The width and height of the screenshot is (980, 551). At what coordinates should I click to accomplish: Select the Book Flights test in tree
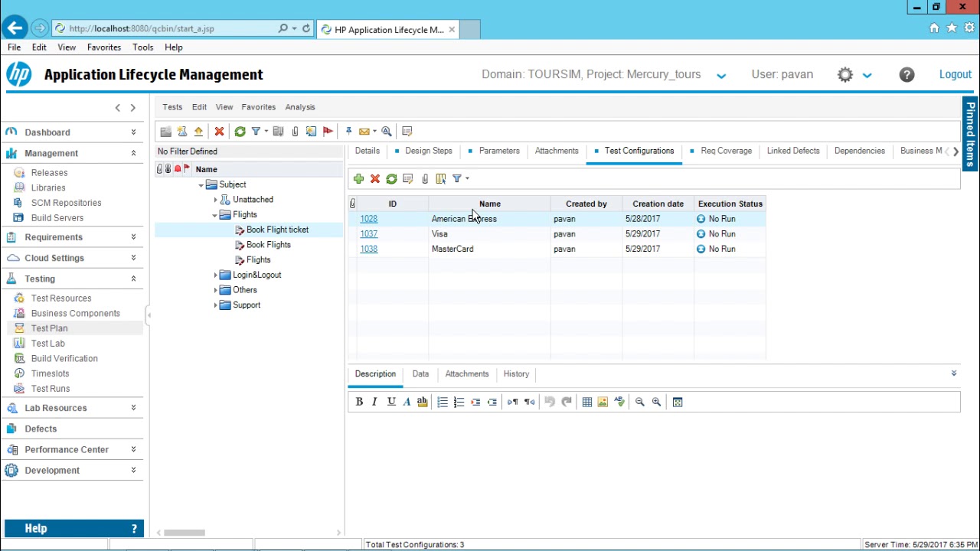(268, 245)
